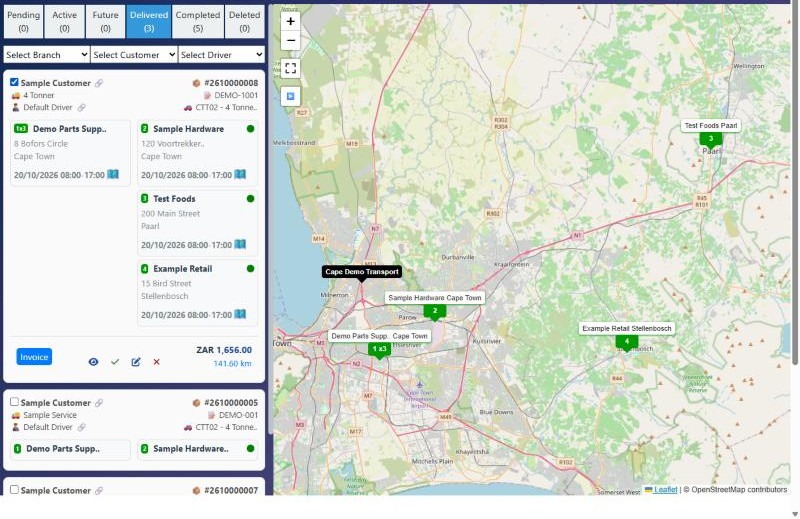Click the Invoice button
This screenshot has width=800, height=519.
coord(34,357)
